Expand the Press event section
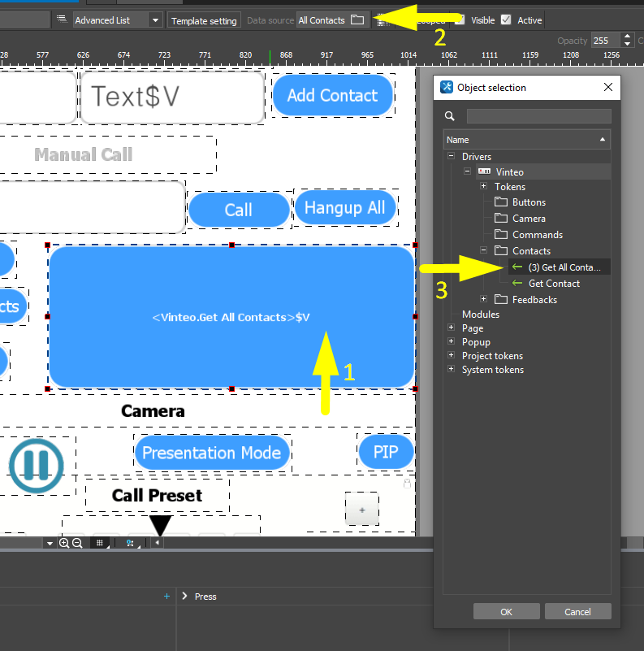 184,597
